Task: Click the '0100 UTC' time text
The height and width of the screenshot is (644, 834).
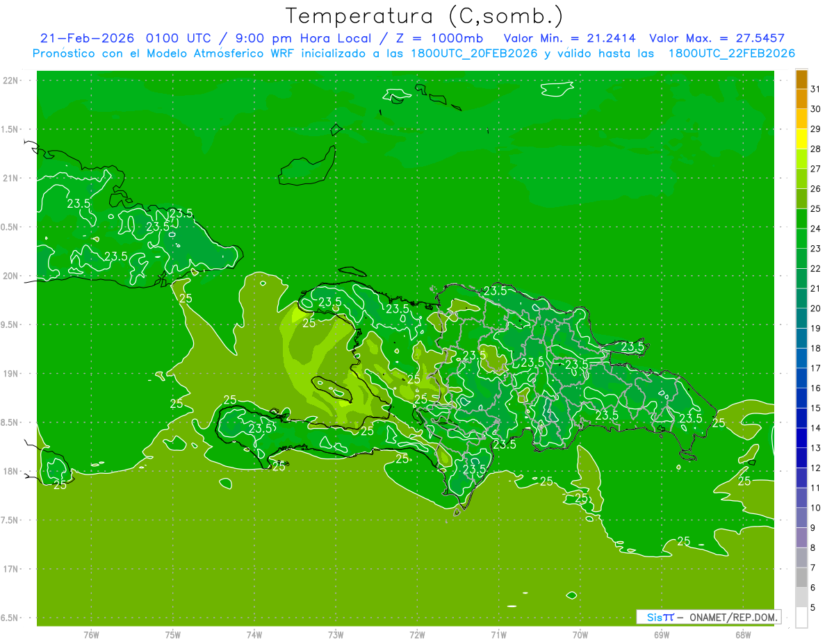Action: (177, 38)
